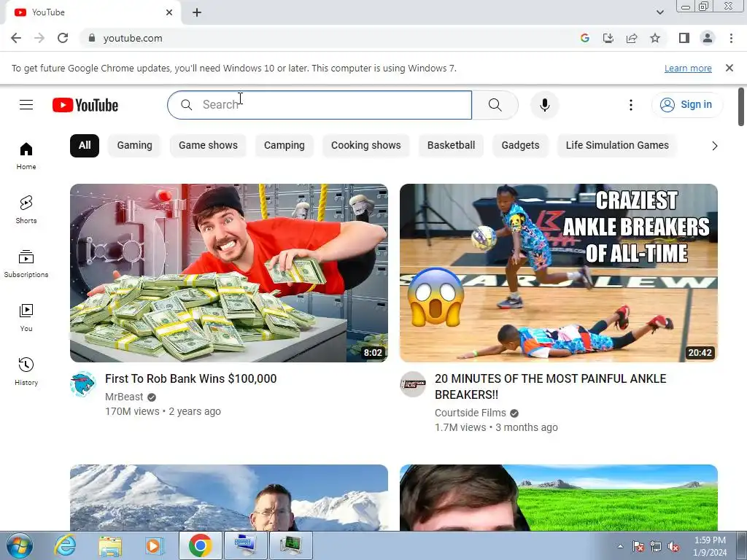Click into the YouTube Search field
This screenshot has width=747, height=560.
320,105
